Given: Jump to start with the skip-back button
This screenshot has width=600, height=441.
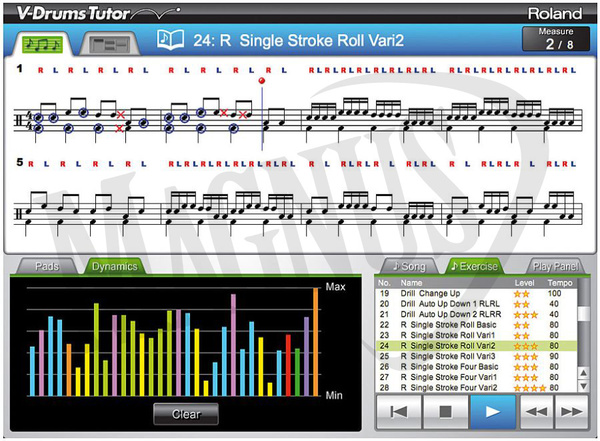Looking at the screenshot, I should pyautogui.click(x=399, y=411).
